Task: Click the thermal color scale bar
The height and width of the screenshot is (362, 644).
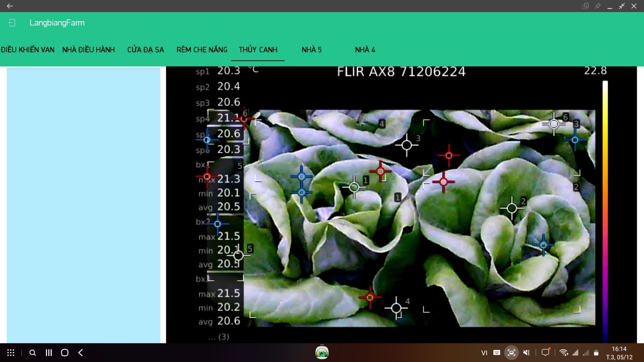Action: [605, 211]
